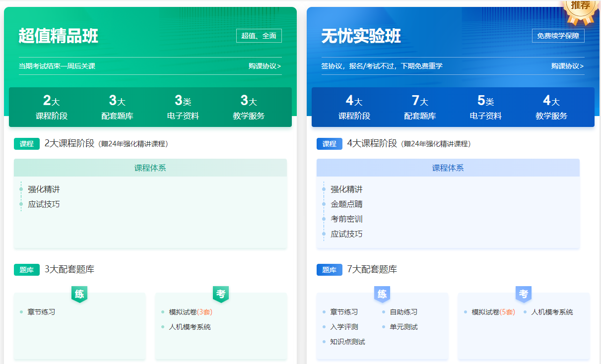Select the blue 课程体系 header tab
This screenshot has height=364, width=601.
[x=448, y=168]
